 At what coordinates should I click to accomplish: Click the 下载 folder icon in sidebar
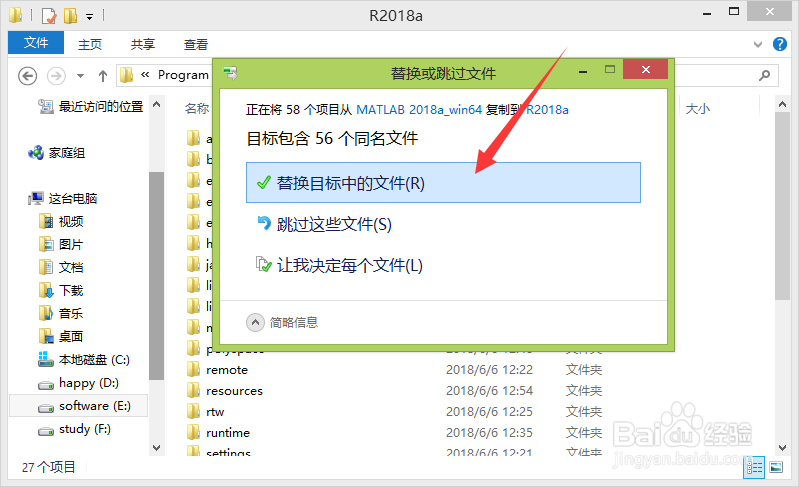pyautogui.click(x=46, y=290)
